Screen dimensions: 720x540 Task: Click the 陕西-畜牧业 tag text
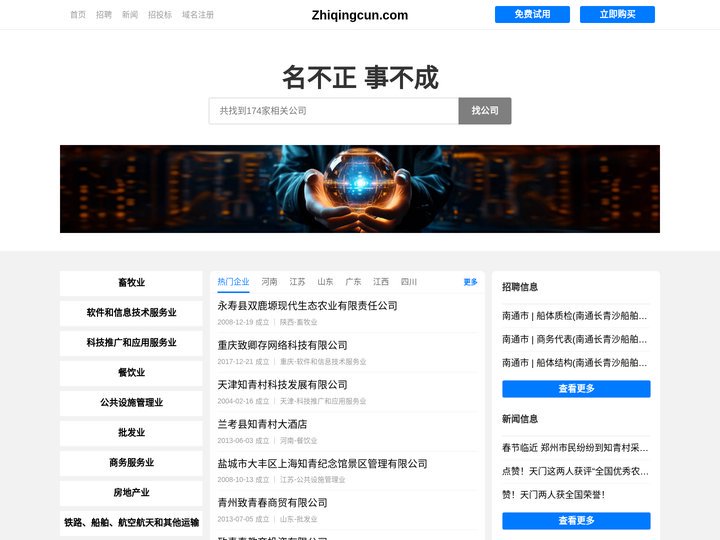[298, 322]
